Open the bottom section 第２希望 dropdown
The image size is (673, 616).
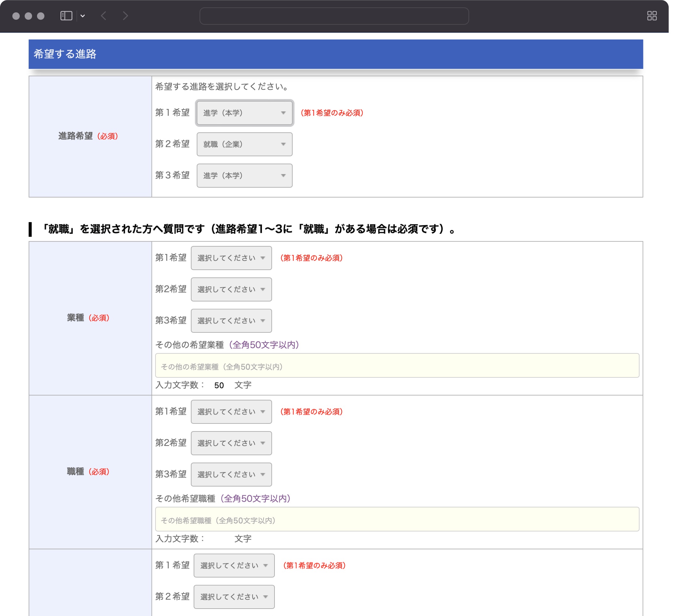234,597
